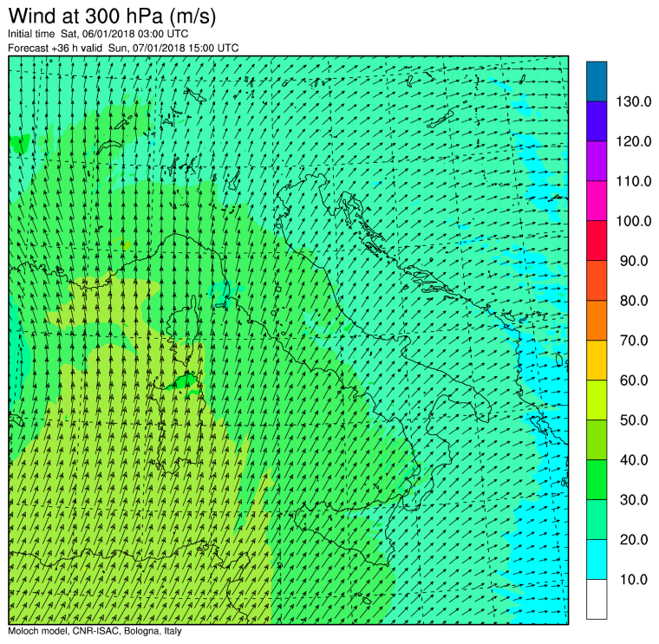Click the 130.0 colorbar label
This screenshot has width=659, height=644.
pyautogui.click(x=633, y=101)
